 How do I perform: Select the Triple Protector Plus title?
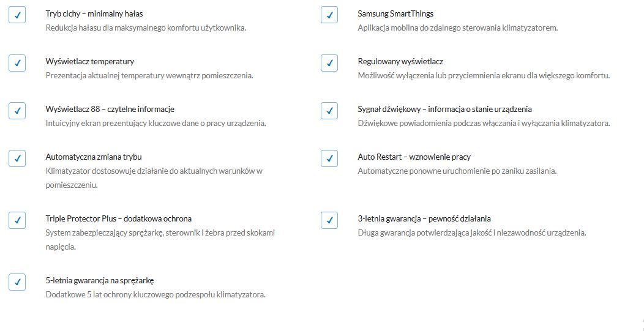(118, 218)
